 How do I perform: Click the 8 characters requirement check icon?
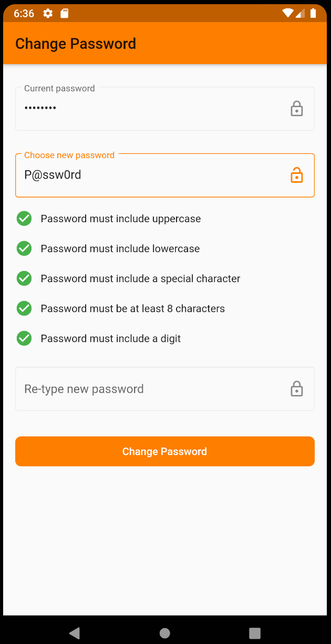coord(24,308)
